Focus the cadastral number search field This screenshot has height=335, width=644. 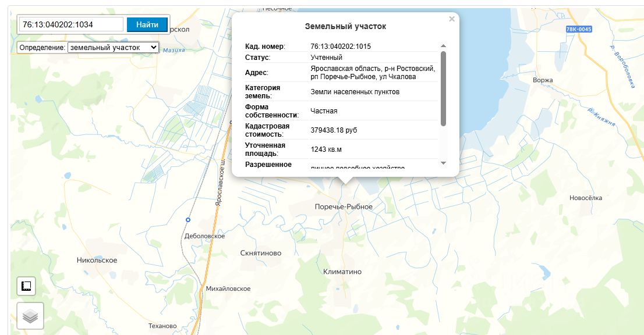click(x=71, y=24)
